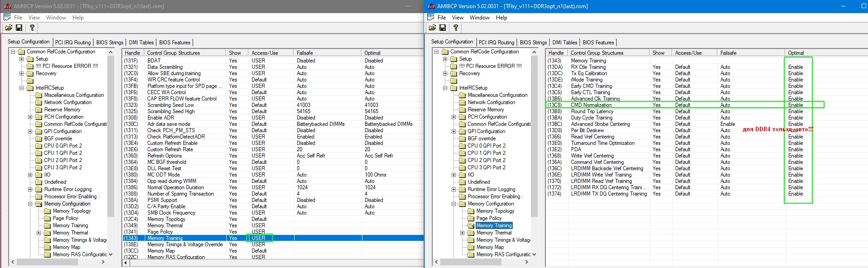Switch to BIOS Features tab in right window

point(598,43)
